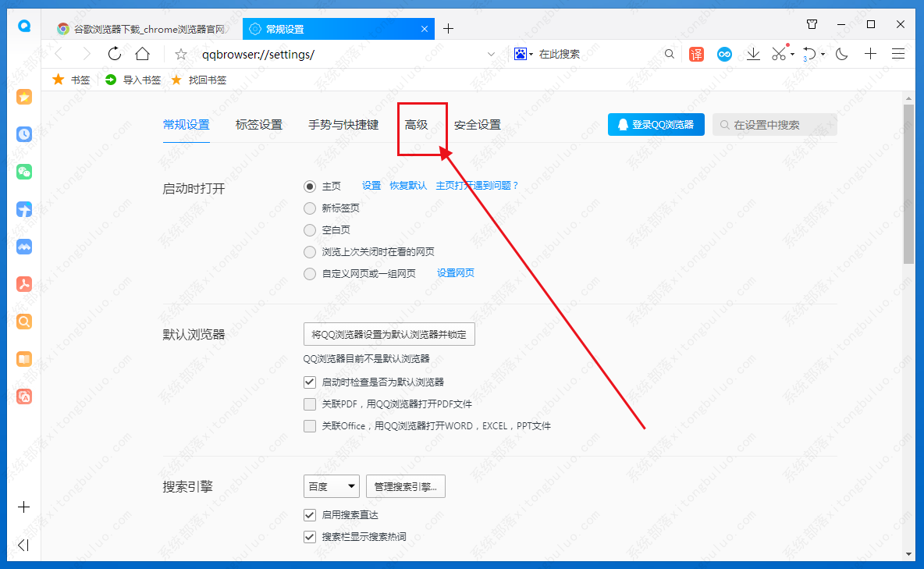The image size is (924, 569).
Task: Expand the screenshot tool dropdown arrow
Action: (793, 55)
